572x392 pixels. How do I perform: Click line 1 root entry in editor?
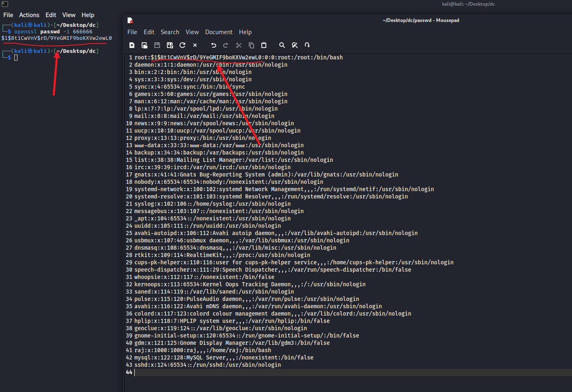coord(239,57)
